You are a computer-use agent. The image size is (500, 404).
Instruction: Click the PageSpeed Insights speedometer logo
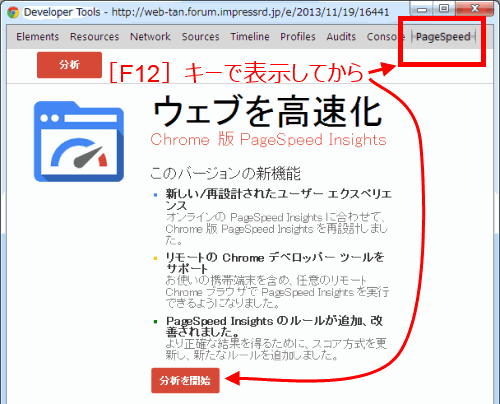[79, 141]
